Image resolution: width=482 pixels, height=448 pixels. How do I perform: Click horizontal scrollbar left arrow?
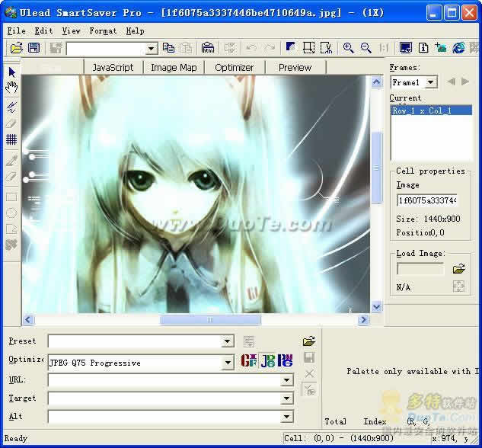(28, 320)
